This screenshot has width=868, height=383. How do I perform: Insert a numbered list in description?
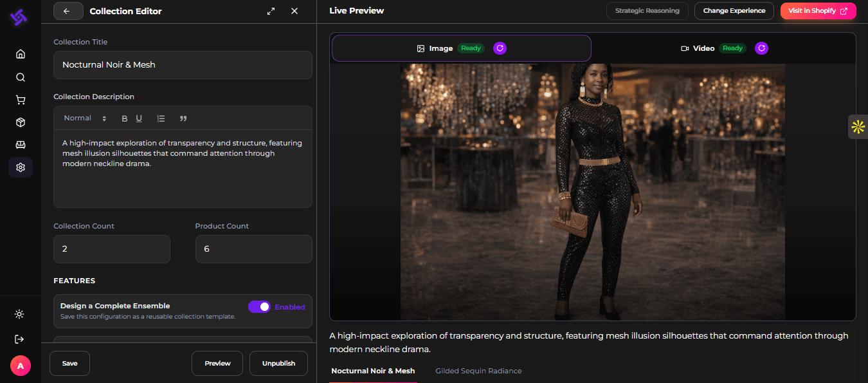coord(161,118)
